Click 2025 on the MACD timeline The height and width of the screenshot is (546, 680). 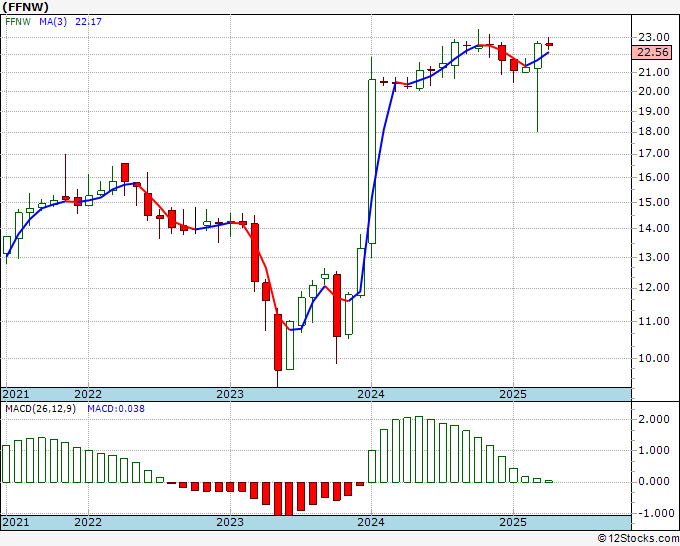[x=513, y=522]
